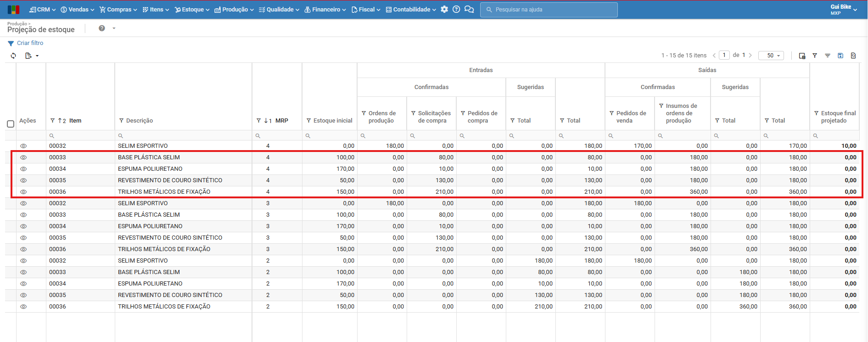Open the export file icon menu

32,56
